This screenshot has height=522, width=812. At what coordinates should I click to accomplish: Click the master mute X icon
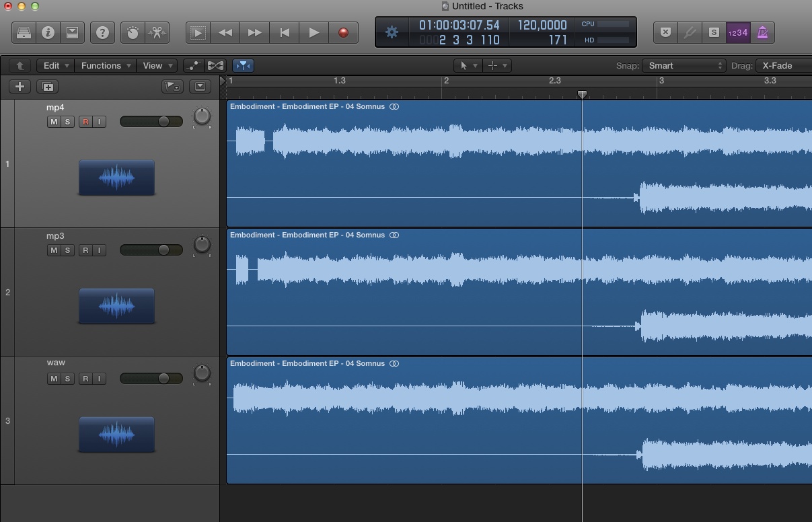pos(665,32)
